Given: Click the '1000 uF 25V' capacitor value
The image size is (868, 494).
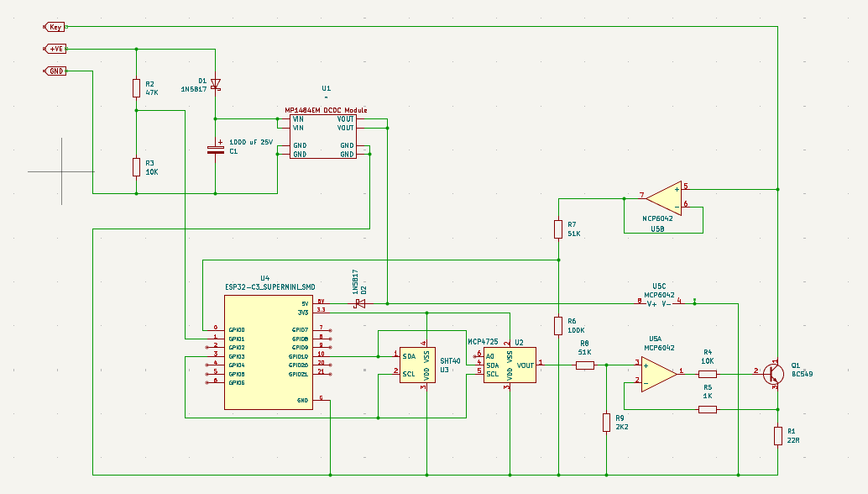Looking at the screenshot, I should (251, 142).
